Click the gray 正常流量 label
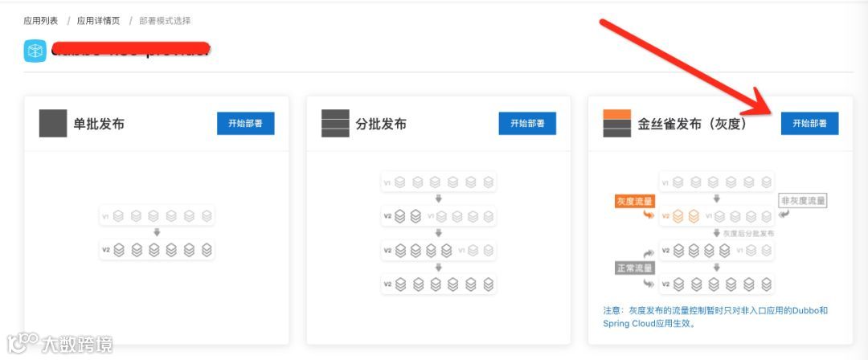The width and height of the screenshot is (868, 360). 635,268
